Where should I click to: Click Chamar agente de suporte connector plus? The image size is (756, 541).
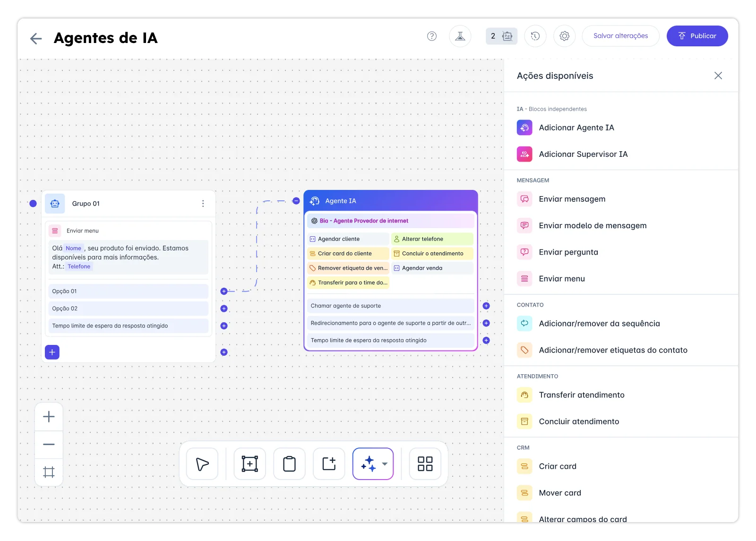coord(486,306)
